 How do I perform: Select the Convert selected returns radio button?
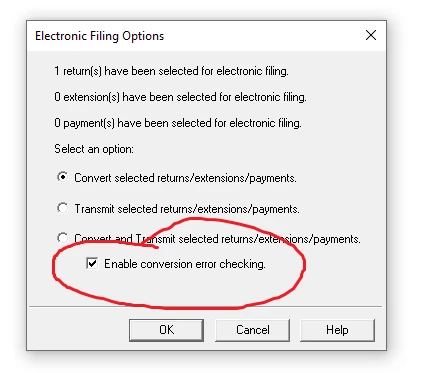click(62, 177)
